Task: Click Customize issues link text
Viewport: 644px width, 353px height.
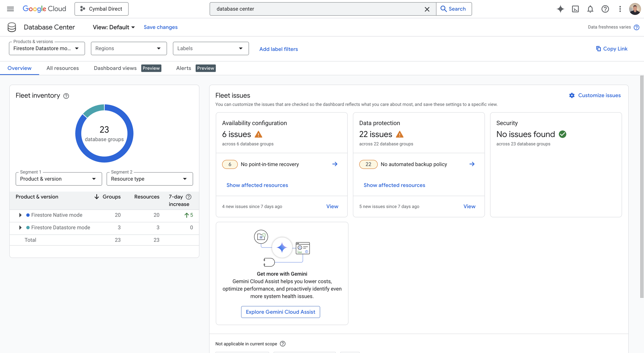Action: tap(599, 96)
